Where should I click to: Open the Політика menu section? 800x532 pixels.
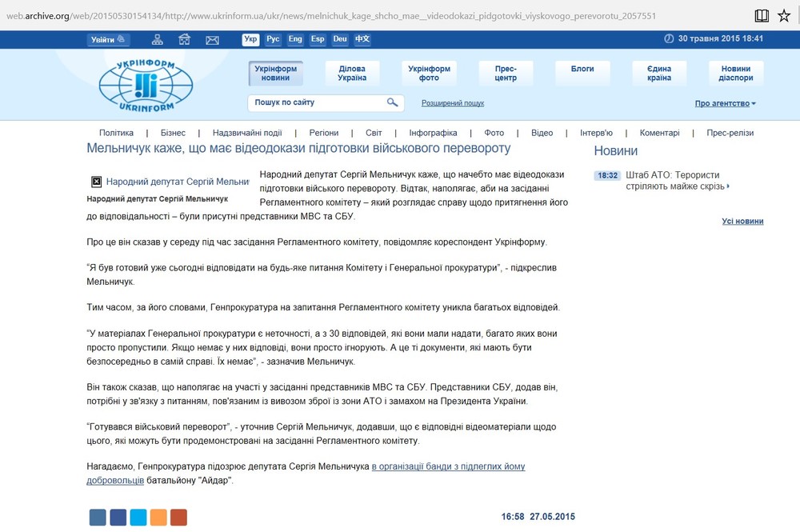tap(116, 133)
